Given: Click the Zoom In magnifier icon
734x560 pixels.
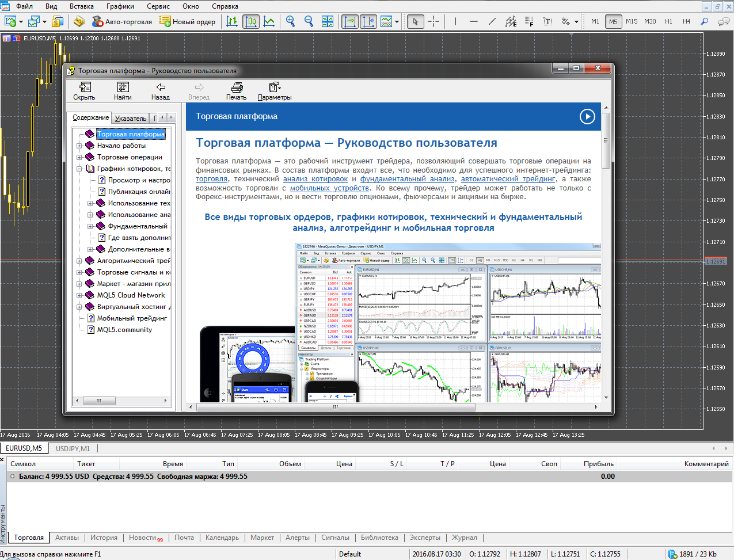Looking at the screenshot, I should coord(291,21).
